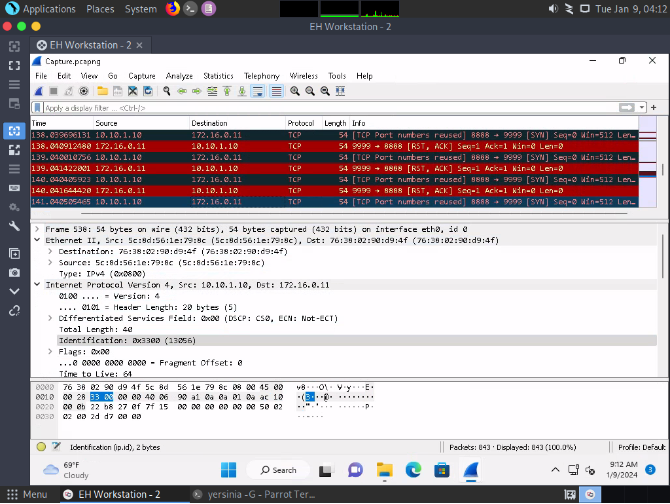Click the resize columns toolbar icon
Image resolution: width=670 pixels, height=504 pixels.
[339, 91]
